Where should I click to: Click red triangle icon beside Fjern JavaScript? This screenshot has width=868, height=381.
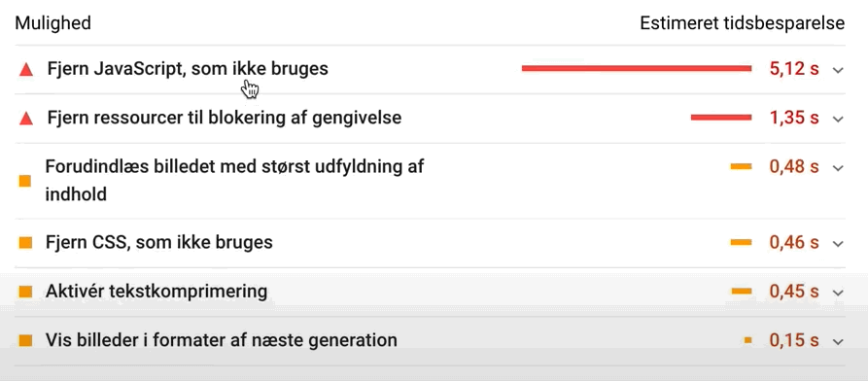click(x=26, y=70)
